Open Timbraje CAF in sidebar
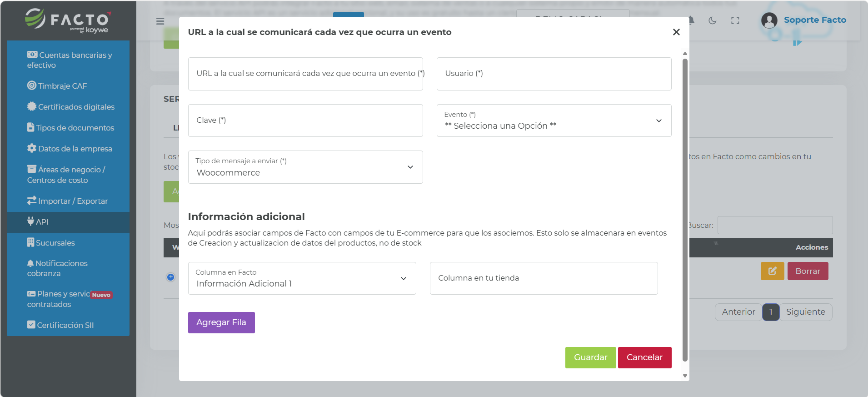Screen dimensions: 868x397 pyautogui.click(x=68, y=86)
